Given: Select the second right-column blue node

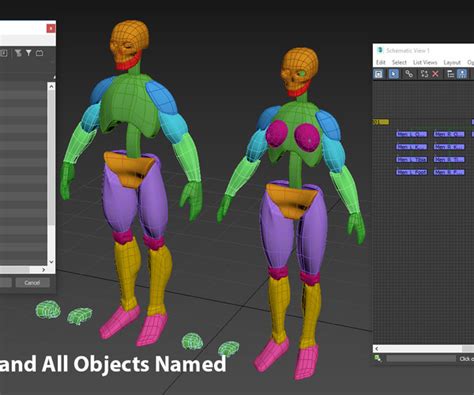Looking at the screenshot, I should tap(449, 147).
